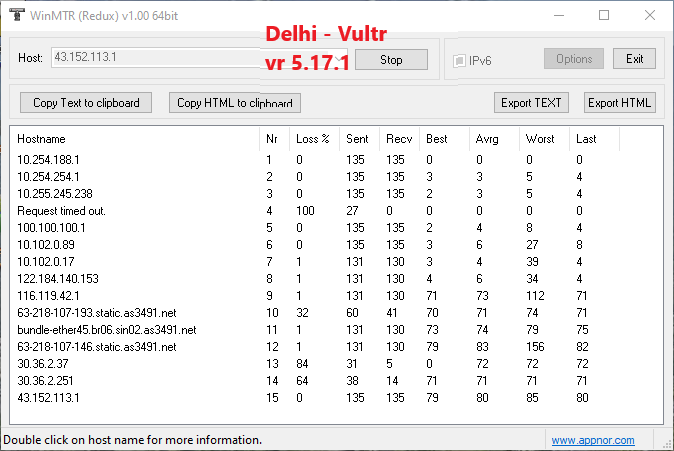This screenshot has width=674, height=451.
Task: Click the Nr column header
Action: coord(272,139)
